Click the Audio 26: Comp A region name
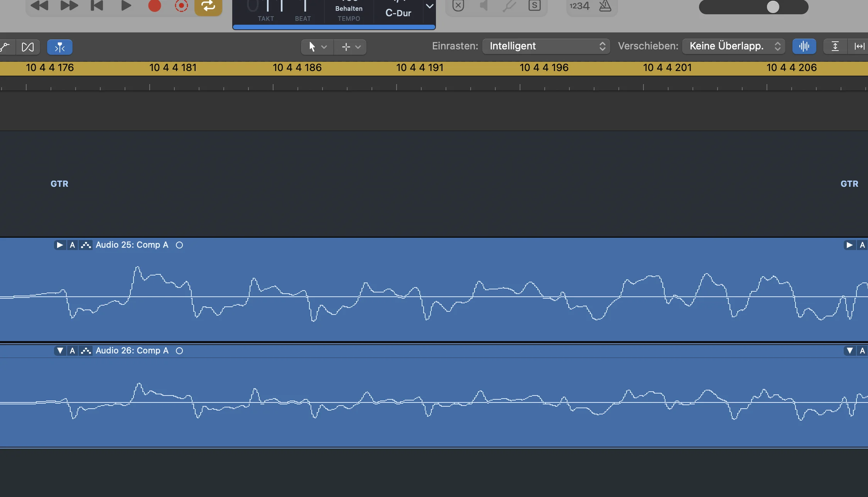The width and height of the screenshot is (868, 497). (x=132, y=350)
